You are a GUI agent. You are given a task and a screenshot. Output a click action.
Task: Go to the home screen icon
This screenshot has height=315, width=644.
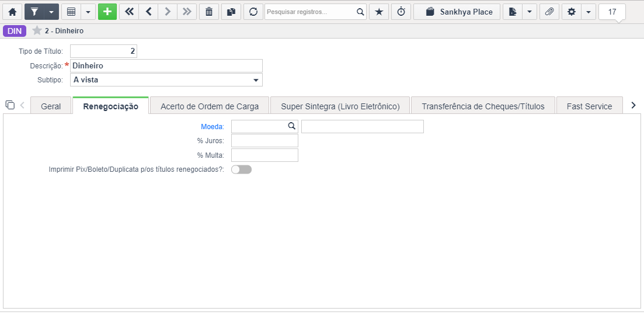(12, 12)
